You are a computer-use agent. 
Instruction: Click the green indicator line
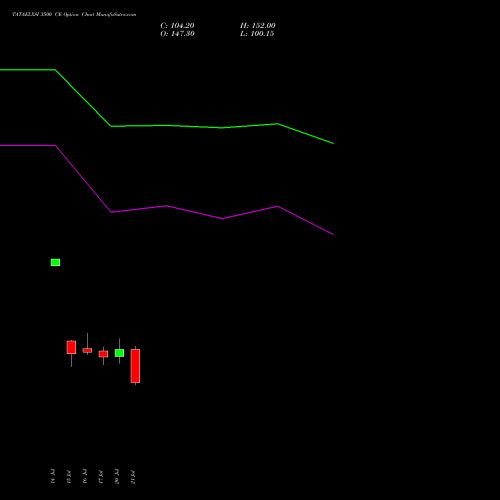point(167,126)
